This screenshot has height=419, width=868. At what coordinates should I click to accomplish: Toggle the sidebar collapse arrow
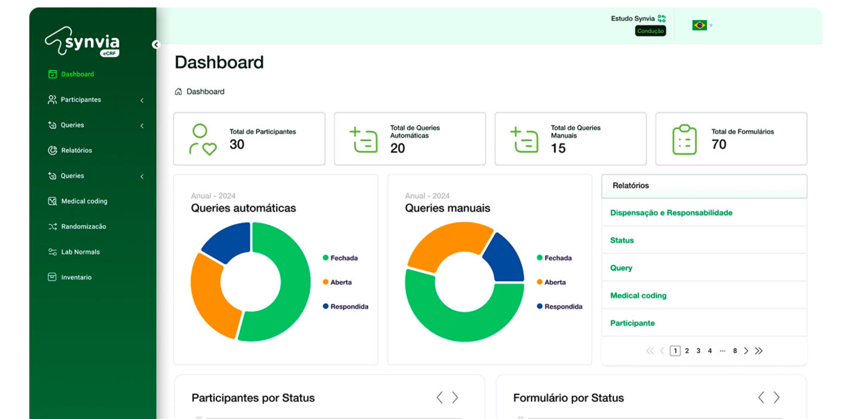pyautogui.click(x=157, y=44)
